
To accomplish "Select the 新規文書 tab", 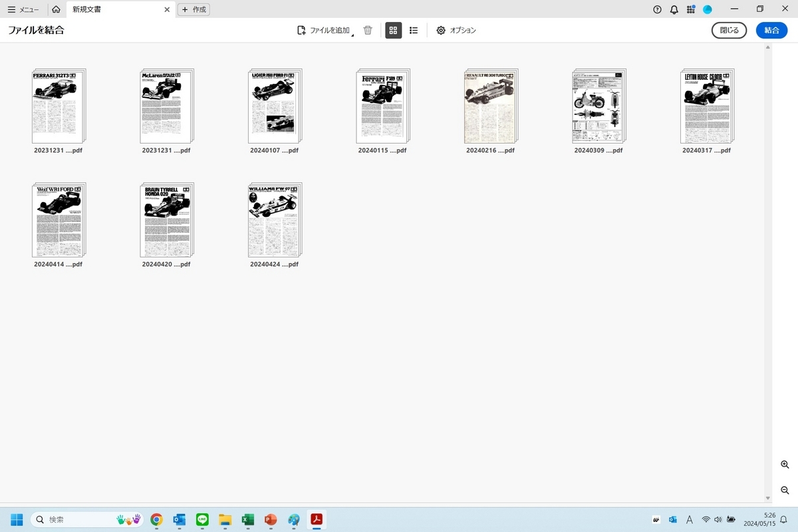I will click(x=87, y=9).
